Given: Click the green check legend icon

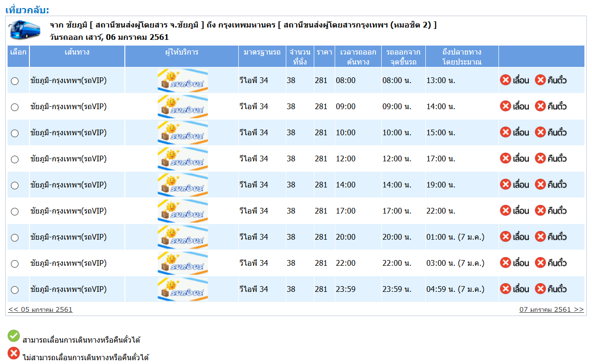Looking at the screenshot, I should pyautogui.click(x=14, y=336).
